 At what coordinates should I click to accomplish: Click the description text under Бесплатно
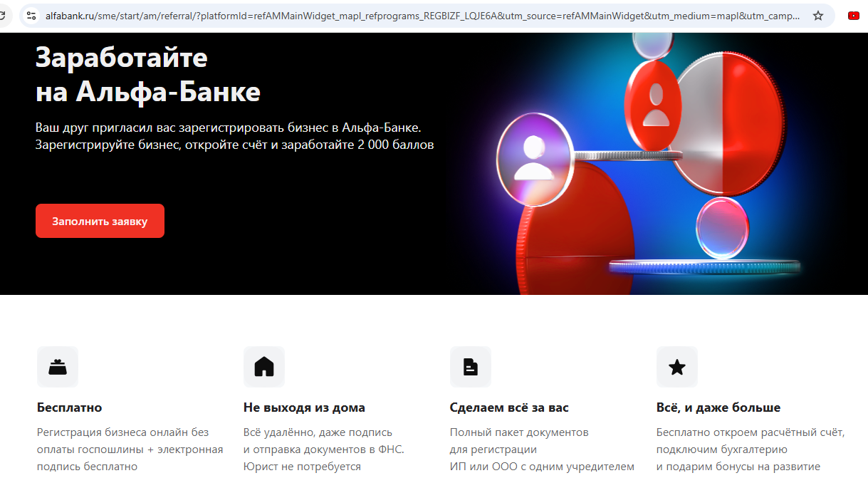coord(130,450)
